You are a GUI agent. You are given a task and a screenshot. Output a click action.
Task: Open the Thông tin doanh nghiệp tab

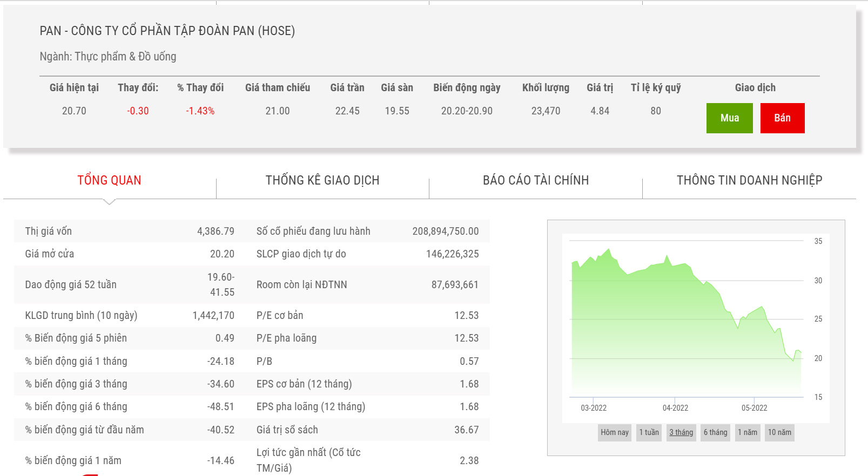coord(749,180)
